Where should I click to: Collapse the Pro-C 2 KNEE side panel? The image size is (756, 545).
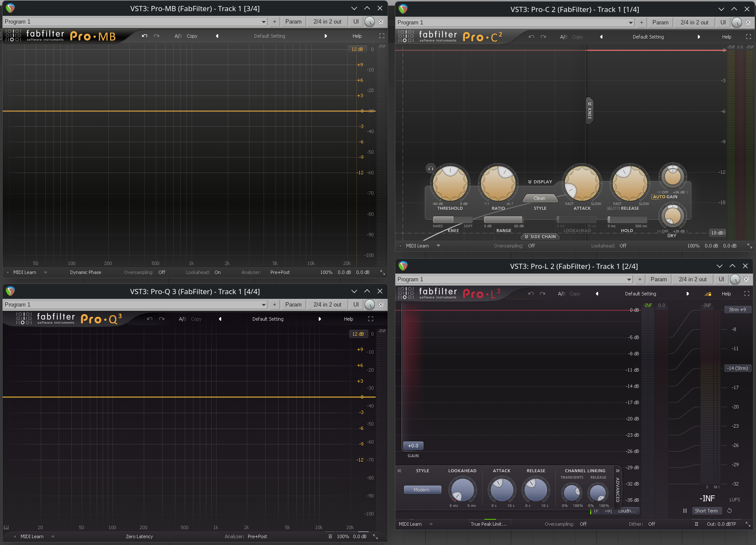(590, 110)
